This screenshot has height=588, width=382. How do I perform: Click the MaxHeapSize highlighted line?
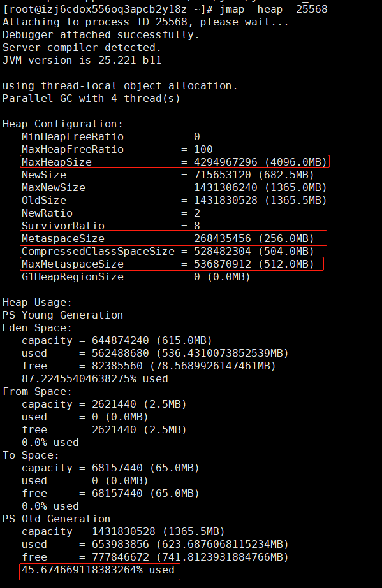(175, 162)
